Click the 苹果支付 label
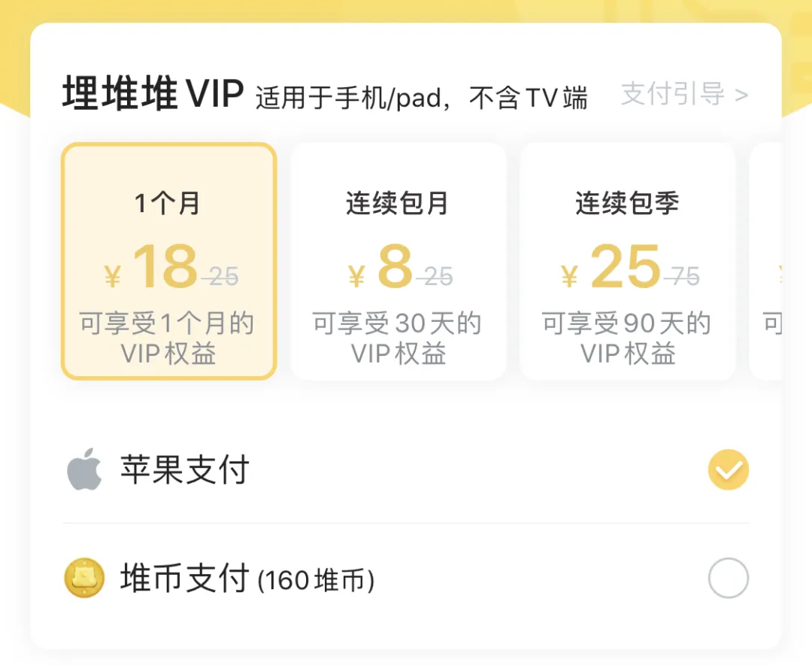The height and width of the screenshot is (665, 812). click(x=185, y=469)
